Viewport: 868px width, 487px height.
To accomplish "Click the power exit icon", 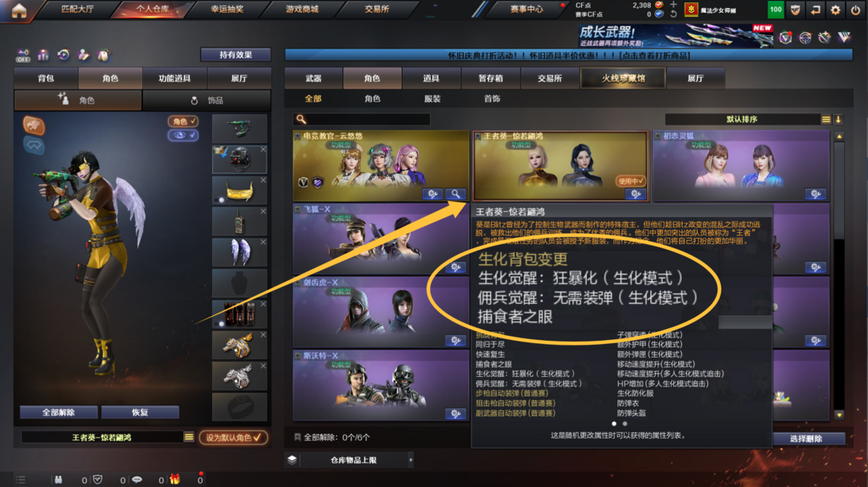I will [855, 10].
